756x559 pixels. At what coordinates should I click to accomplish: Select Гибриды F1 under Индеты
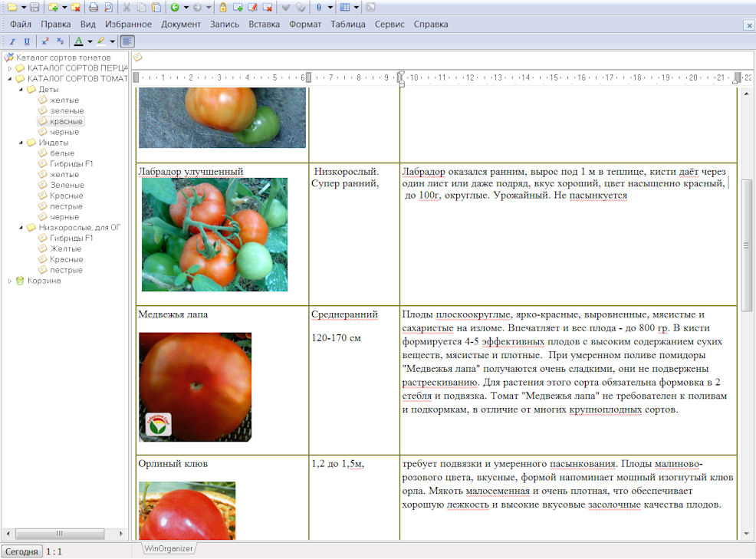(x=71, y=164)
